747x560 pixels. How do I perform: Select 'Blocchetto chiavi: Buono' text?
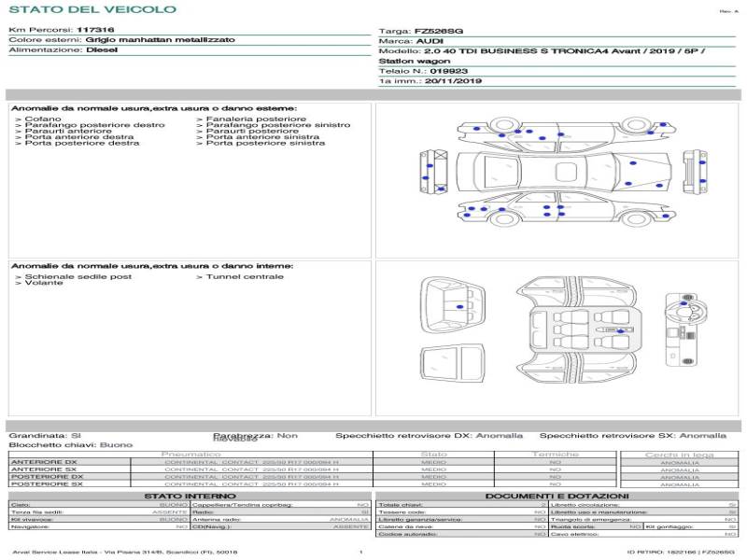click(71, 445)
